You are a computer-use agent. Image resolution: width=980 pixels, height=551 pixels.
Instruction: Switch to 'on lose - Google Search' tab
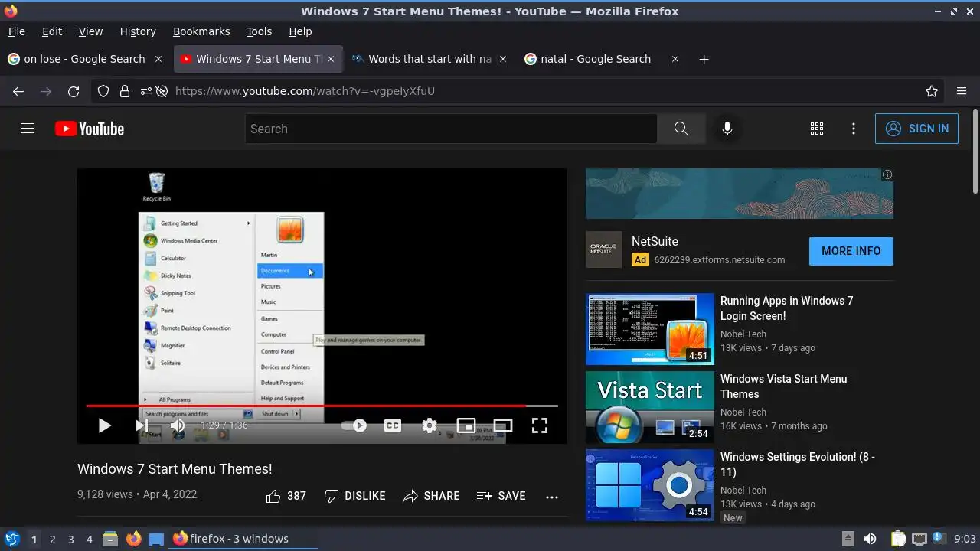click(84, 59)
